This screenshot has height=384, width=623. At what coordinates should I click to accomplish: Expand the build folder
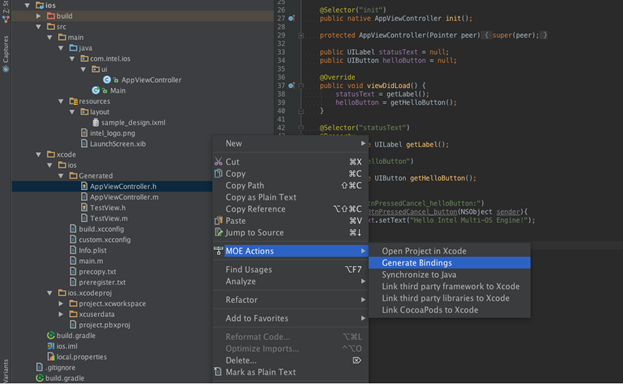point(39,16)
